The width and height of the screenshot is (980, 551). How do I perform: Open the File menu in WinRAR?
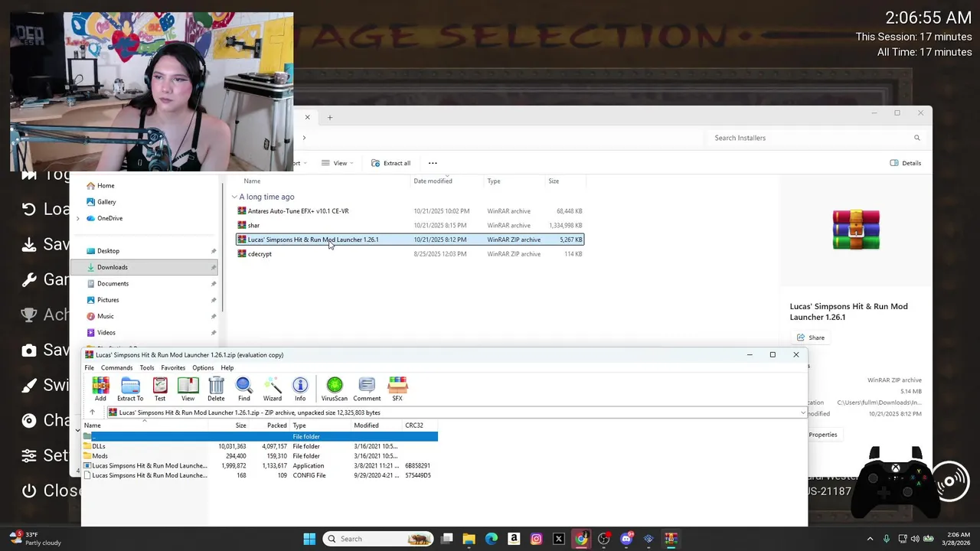point(90,367)
